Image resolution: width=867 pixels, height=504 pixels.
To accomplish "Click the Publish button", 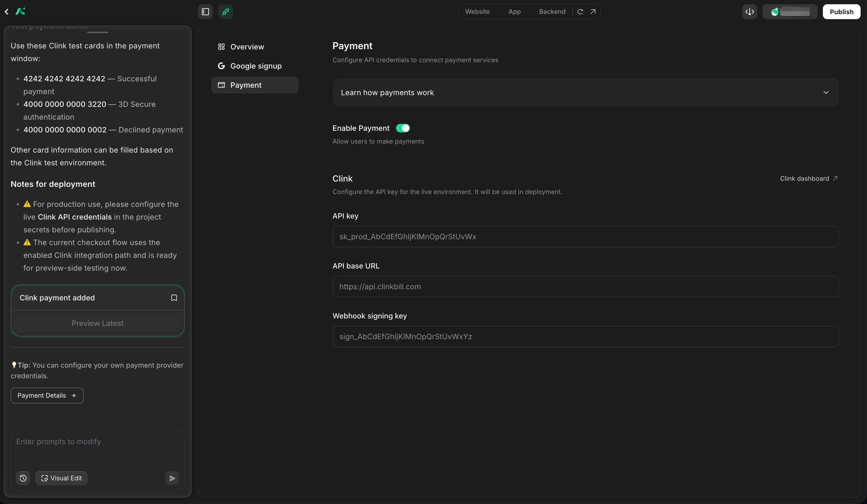I will click(x=841, y=12).
